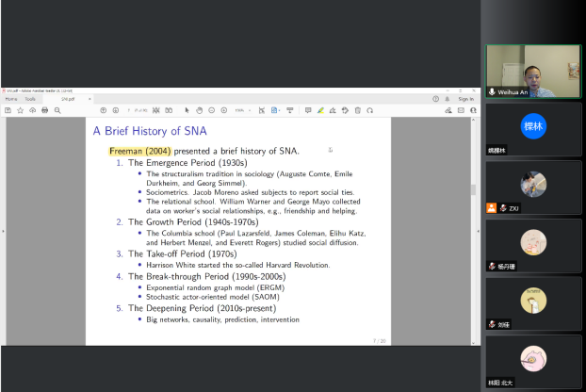Click the text Exponential random graph model (ERGM)
Image resolution: width=586 pixels, height=392 pixels.
click(x=215, y=287)
